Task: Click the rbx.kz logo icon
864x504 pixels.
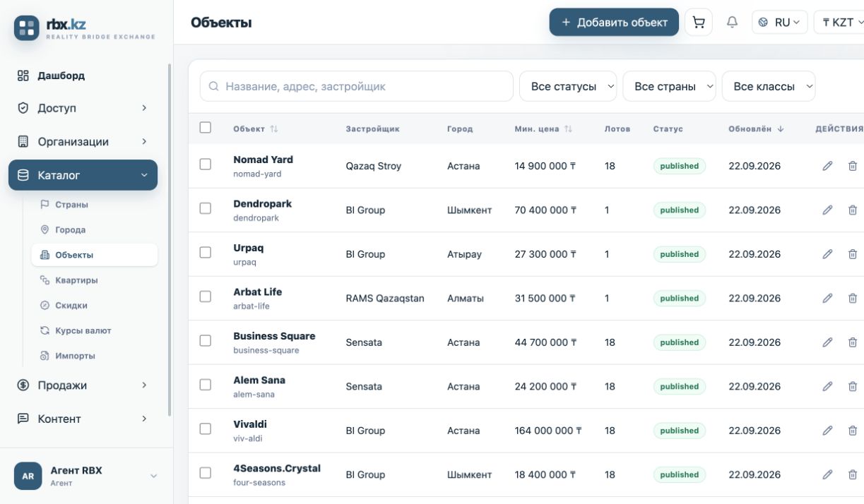Action: click(x=27, y=28)
